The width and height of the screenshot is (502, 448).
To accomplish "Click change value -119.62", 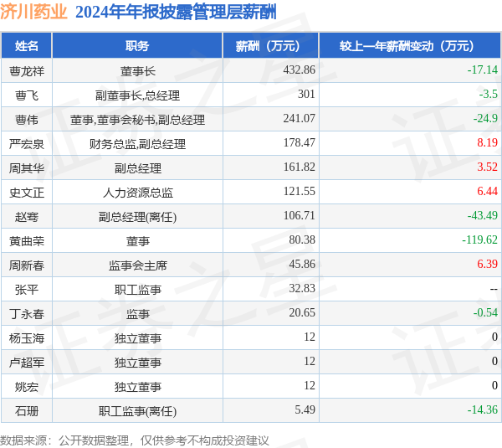I will tap(479, 239).
